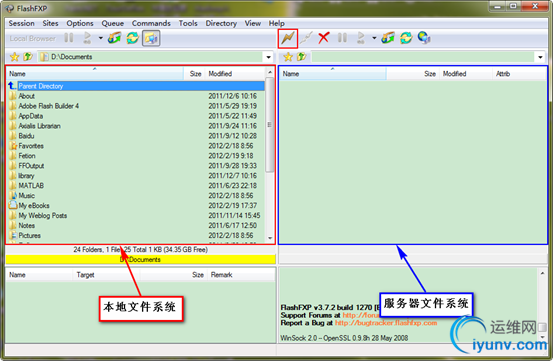Click the local pane Change folder icon
Viewport: 553px width, 361px height.
click(x=114, y=38)
